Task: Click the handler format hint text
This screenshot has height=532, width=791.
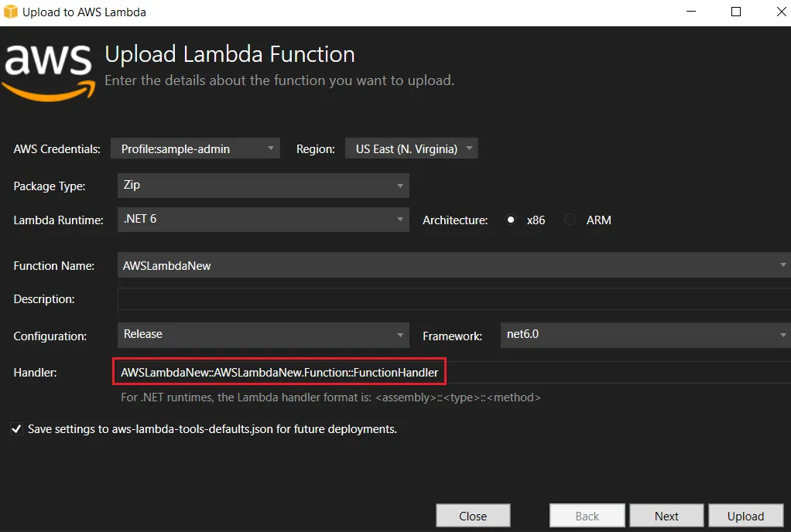Action: [x=330, y=397]
